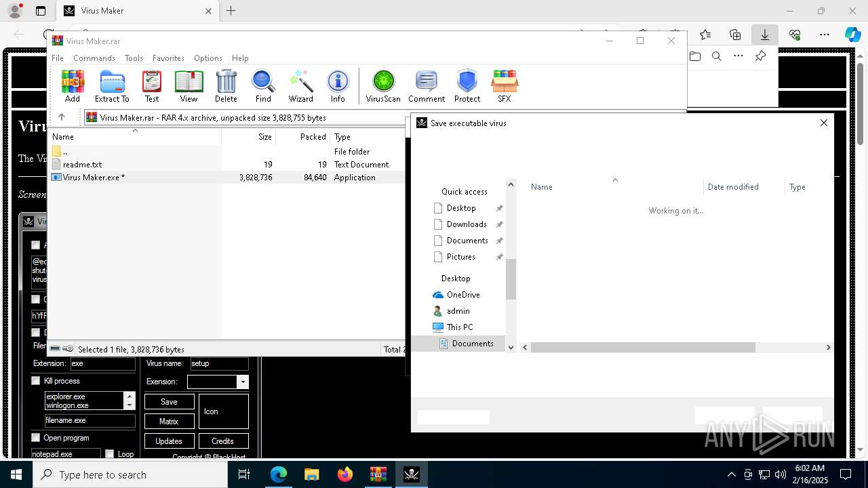Open Edge Collections icon
Image resolution: width=868 pixels, height=488 pixels.
click(x=735, y=34)
